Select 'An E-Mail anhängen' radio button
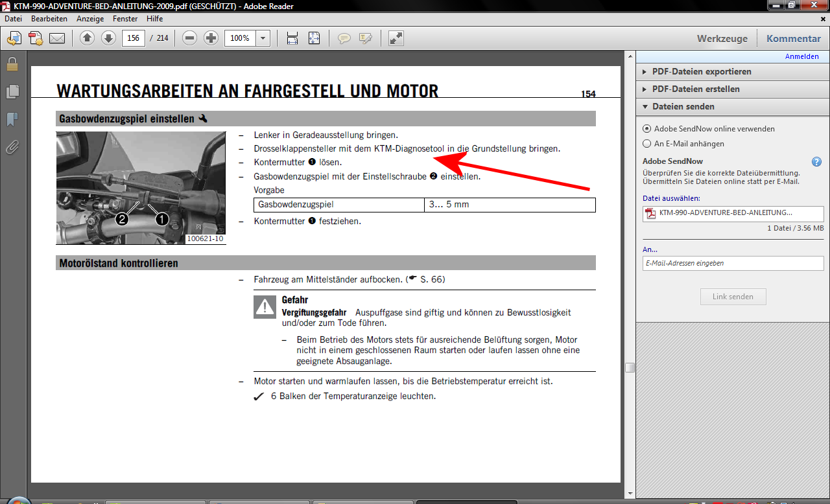 coord(646,144)
